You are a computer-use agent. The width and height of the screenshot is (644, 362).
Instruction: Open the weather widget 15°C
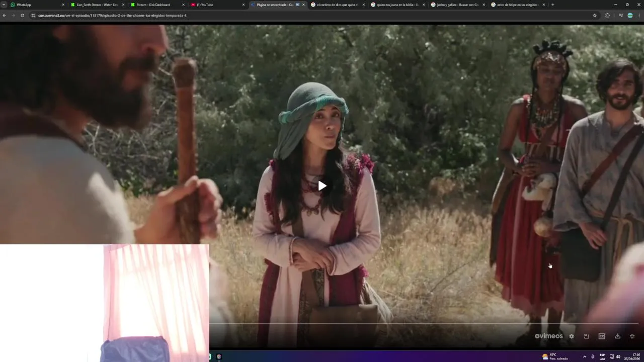tap(555, 356)
